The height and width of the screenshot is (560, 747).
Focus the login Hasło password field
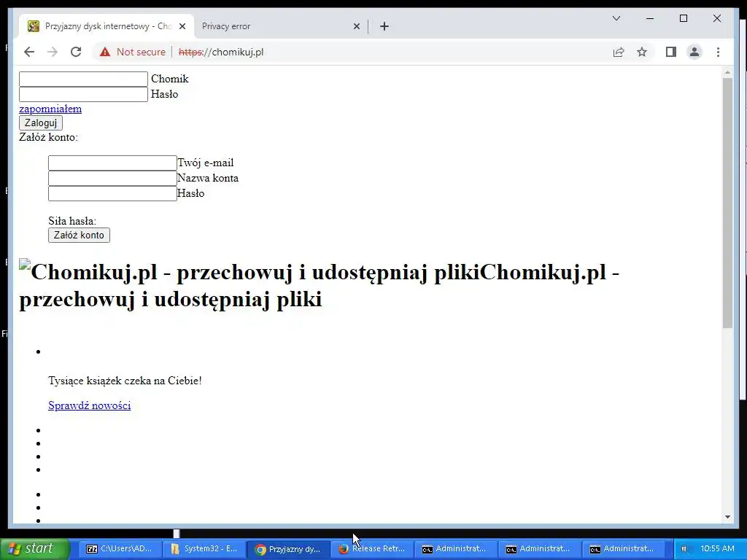coord(83,94)
